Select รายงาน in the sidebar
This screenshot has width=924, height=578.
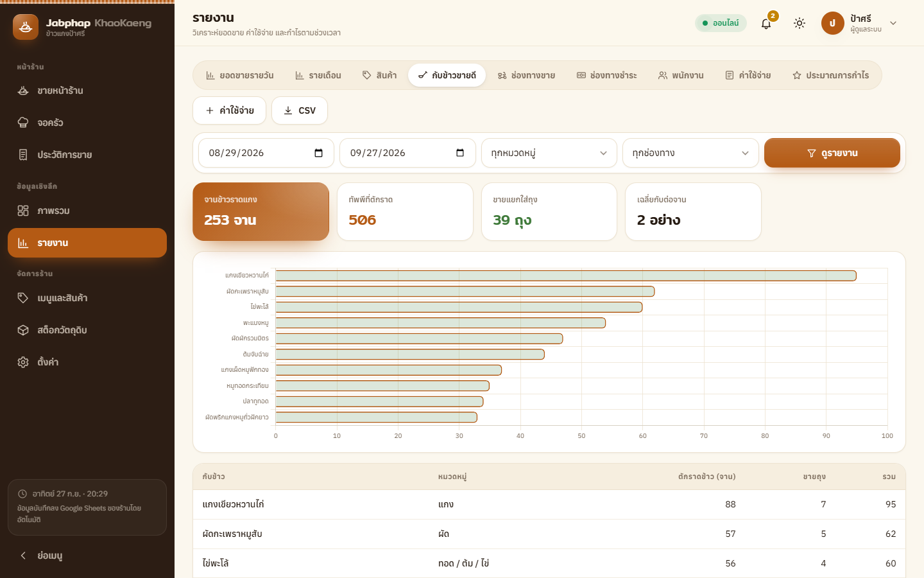[x=87, y=243]
